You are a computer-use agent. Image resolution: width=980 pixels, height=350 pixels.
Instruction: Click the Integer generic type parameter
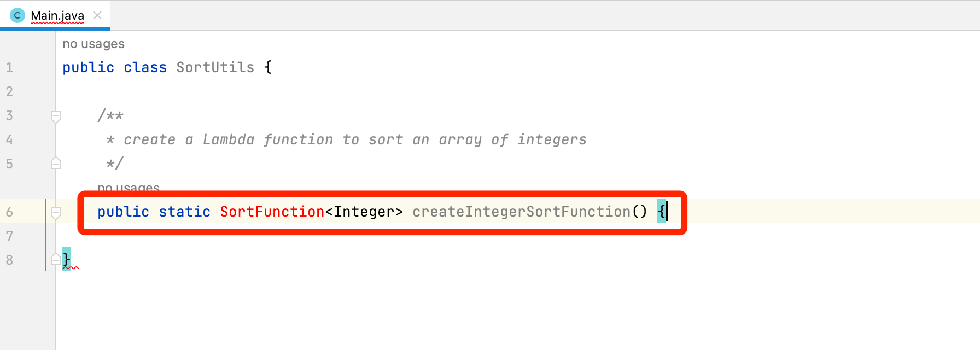point(364,212)
